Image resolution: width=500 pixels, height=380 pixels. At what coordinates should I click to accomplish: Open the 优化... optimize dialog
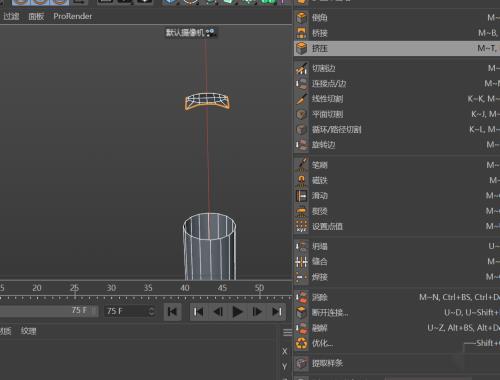click(397, 343)
